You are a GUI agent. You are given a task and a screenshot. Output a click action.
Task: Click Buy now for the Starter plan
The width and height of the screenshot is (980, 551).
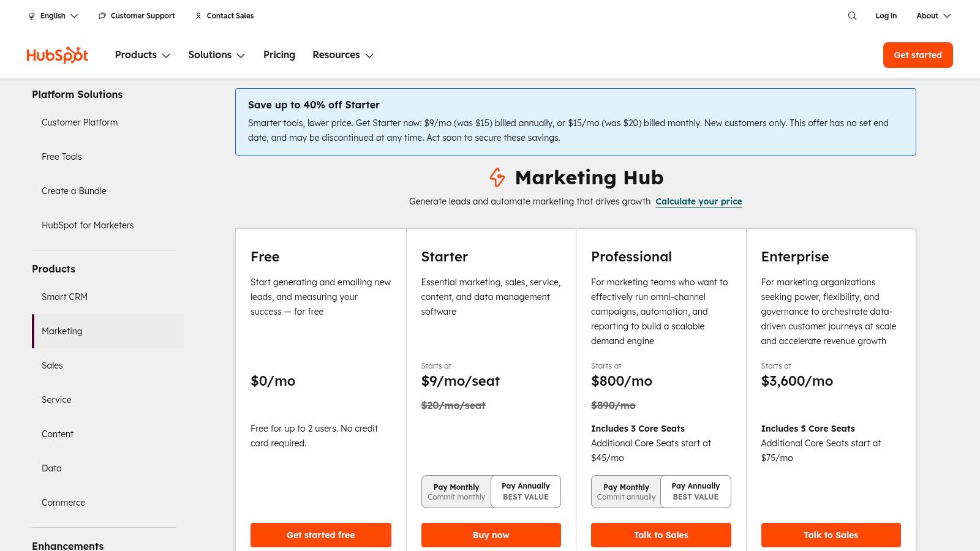491,534
